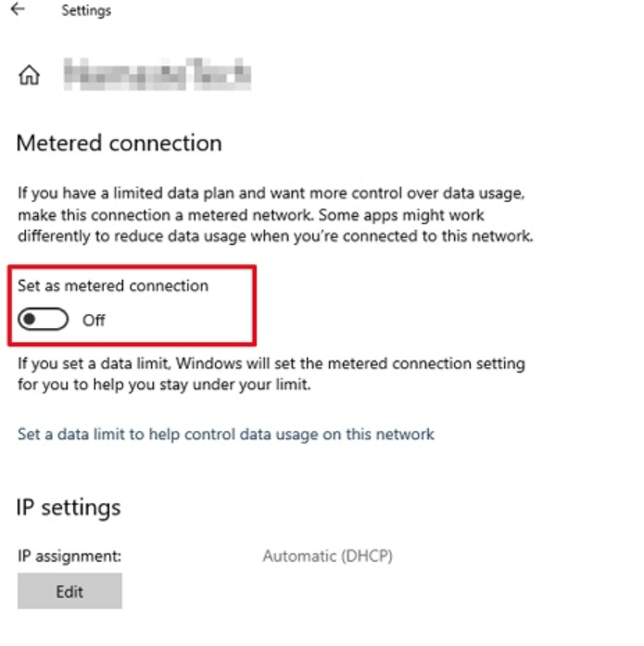Viewport: 644px width, 646px height.
Task: Click the Settings window title text
Action: pyautogui.click(x=86, y=11)
